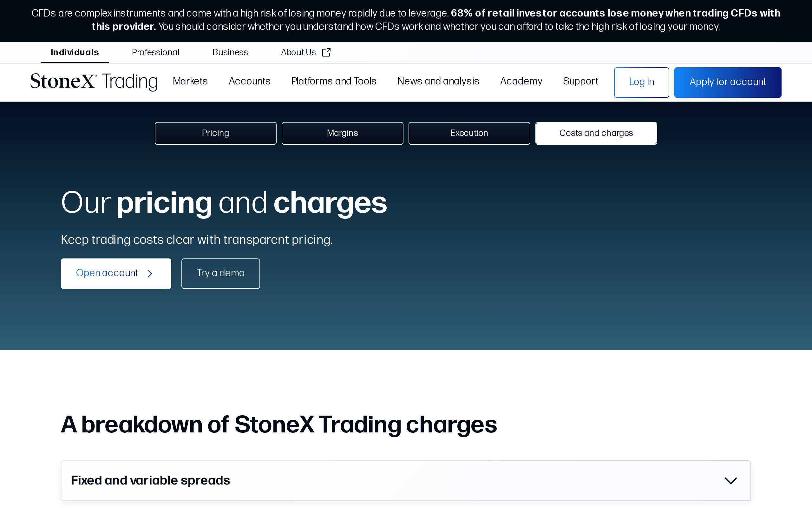The width and height of the screenshot is (812, 508).
Task: Open the About Us link
Action: (x=306, y=52)
